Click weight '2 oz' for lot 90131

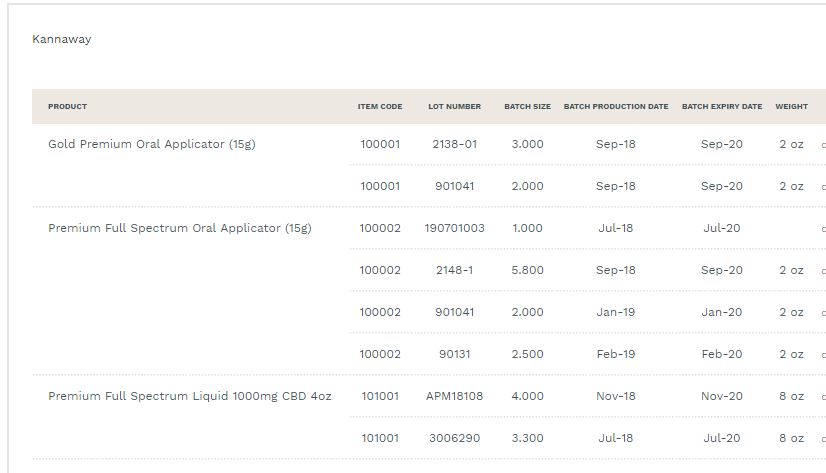coord(791,354)
